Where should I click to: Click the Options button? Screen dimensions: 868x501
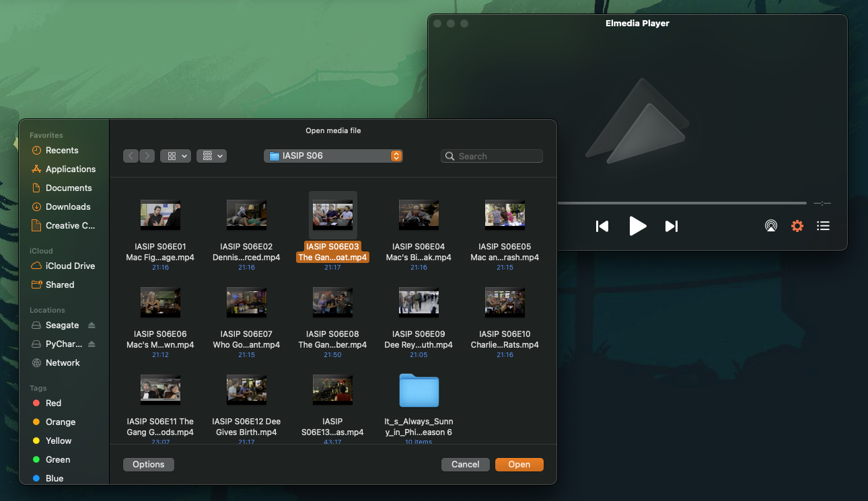pyautogui.click(x=149, y=465)
